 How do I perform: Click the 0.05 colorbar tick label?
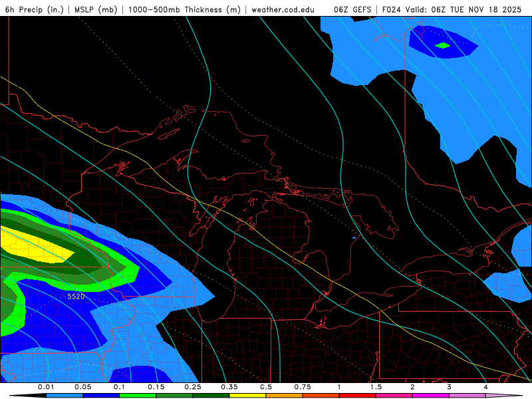point(82,387)
